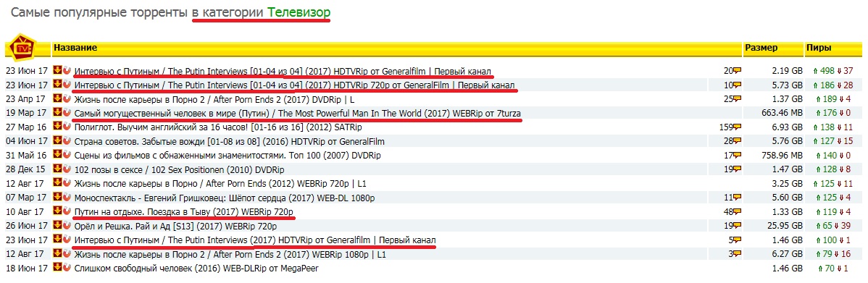Click size value '663.46 MB'
Image resolution: width=868 pixels, height=283 pixels.
782,114
